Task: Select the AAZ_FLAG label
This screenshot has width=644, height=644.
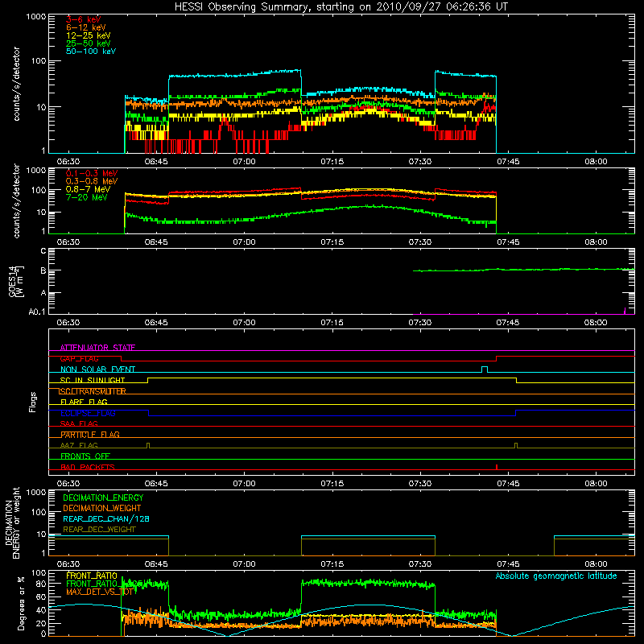Action: click(79, 445)
